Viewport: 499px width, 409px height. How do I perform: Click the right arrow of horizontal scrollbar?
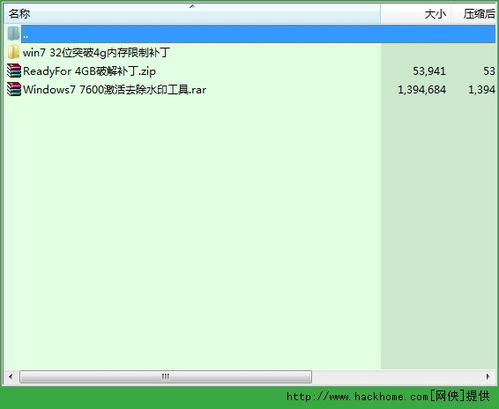click(488, 377)
